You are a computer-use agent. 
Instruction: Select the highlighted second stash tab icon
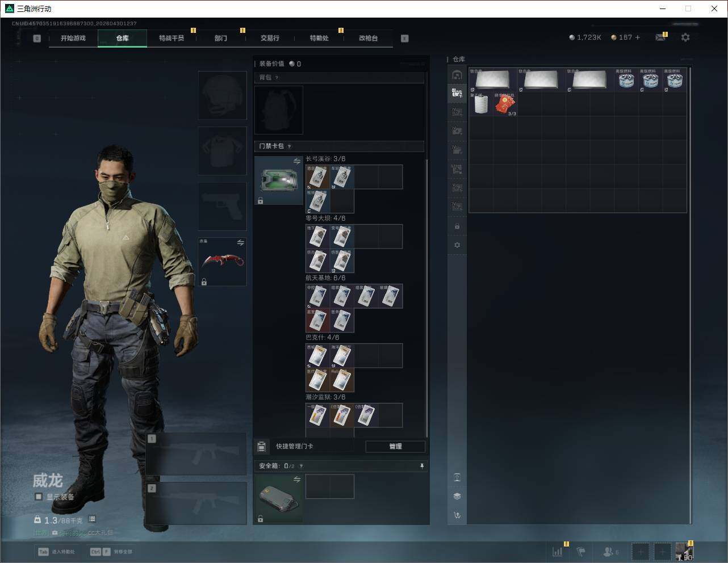(457, 93)
